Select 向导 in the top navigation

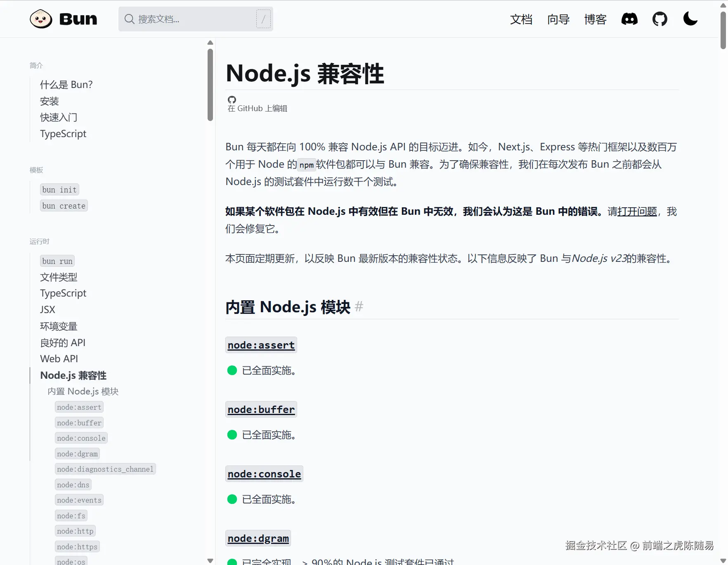coord(558,19)
